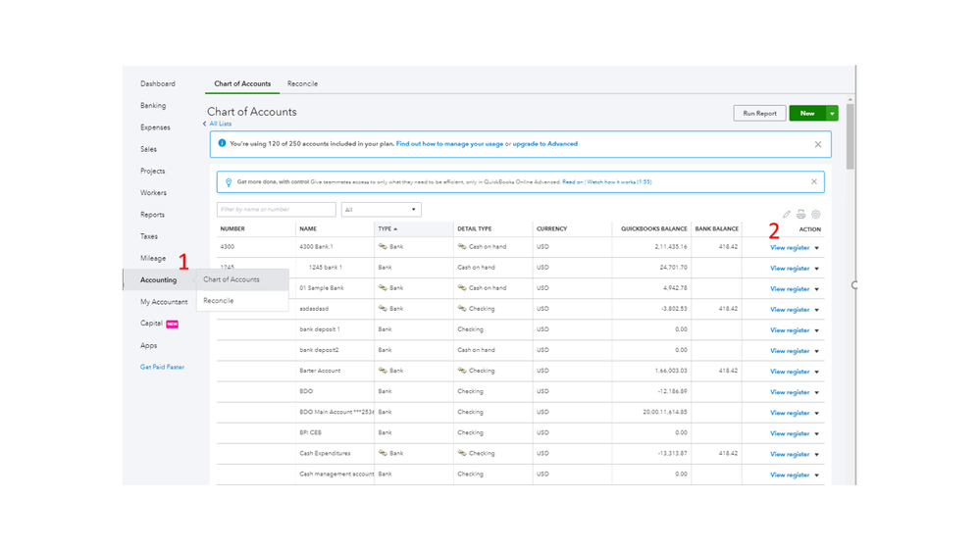Open the All account type filter dropdown
This screenshot has width=980, height=551.
(x=381, y=210)
